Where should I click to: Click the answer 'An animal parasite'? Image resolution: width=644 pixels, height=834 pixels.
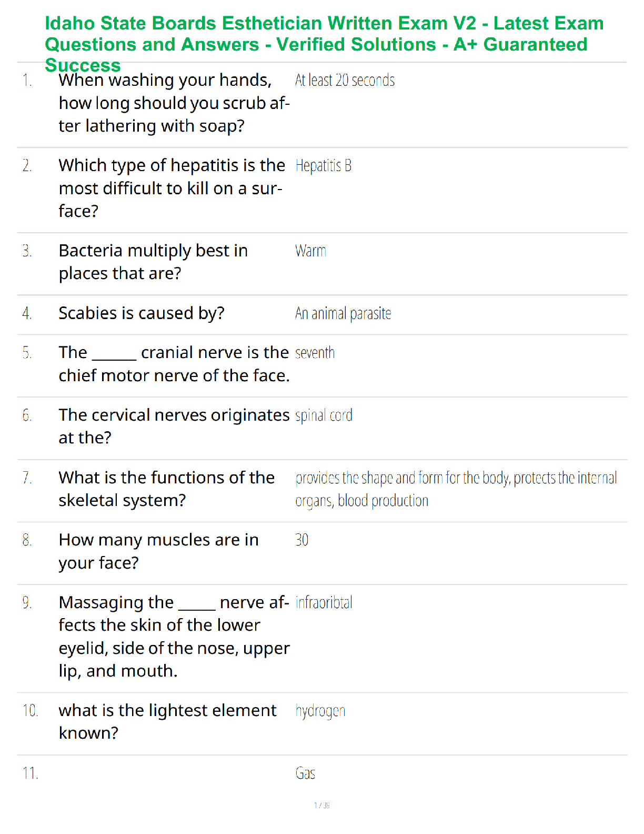(x=343, y=313)
